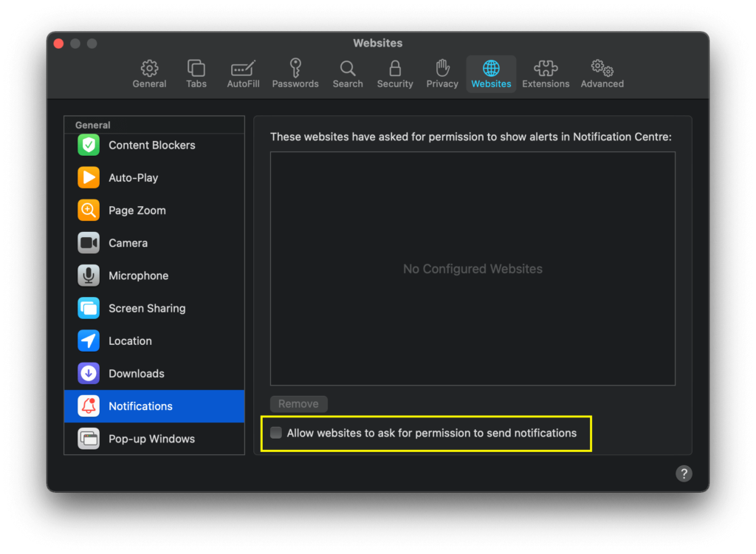Open Advanced preferences

[x=602, y=74]
